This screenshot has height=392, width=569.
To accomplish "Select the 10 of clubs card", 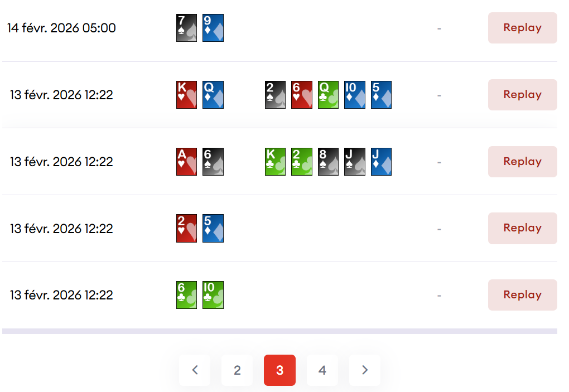I will [x=213, y=295].
